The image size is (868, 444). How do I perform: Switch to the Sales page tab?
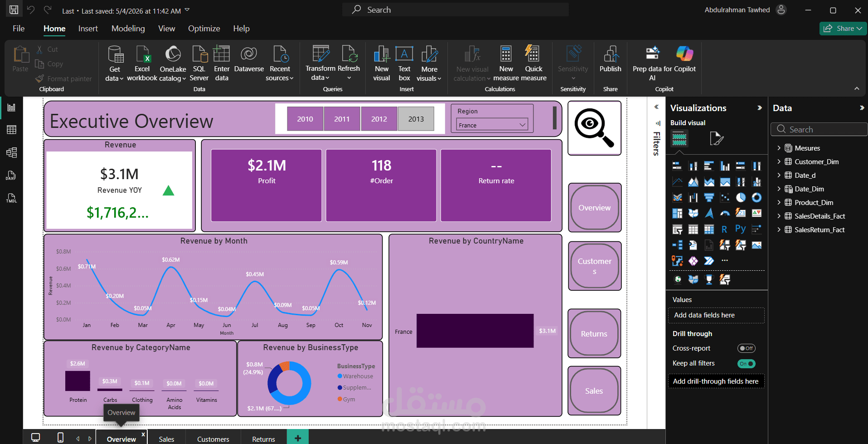(x=166, y=439)
